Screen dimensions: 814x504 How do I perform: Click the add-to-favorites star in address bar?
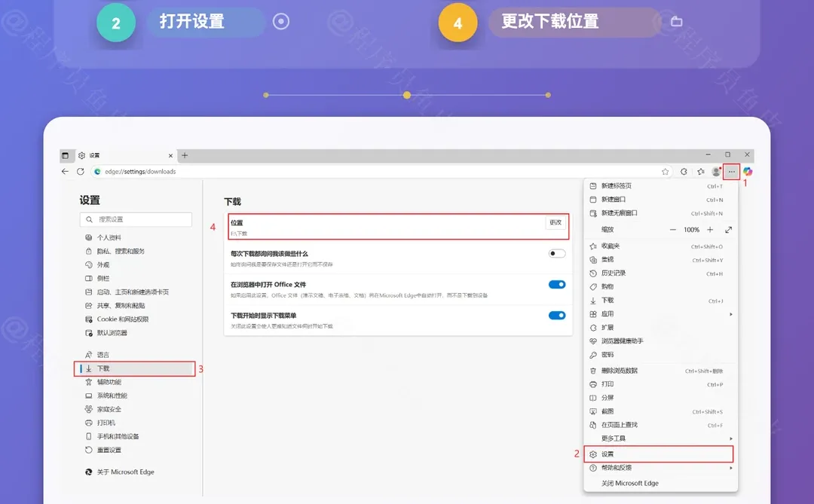pos(665,171)
